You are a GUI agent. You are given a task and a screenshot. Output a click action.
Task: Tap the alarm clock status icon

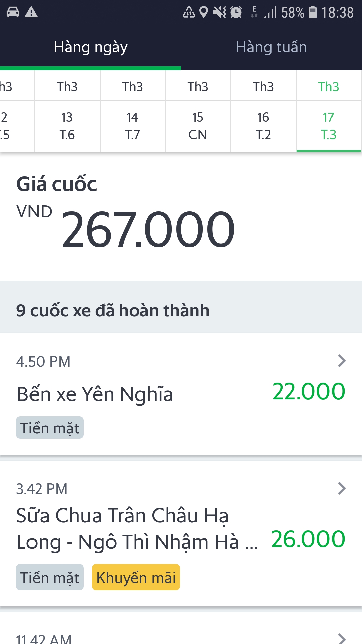236,12
